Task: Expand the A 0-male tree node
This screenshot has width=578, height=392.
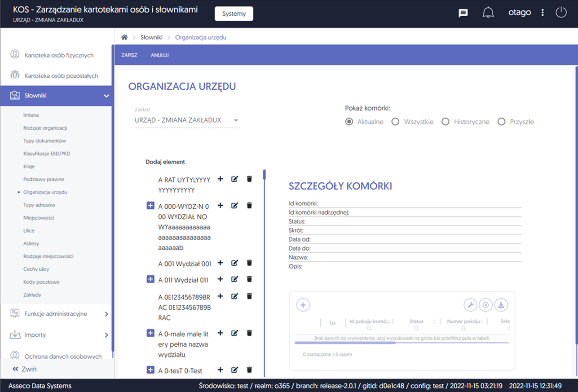Action: click(x=150, y=333)
